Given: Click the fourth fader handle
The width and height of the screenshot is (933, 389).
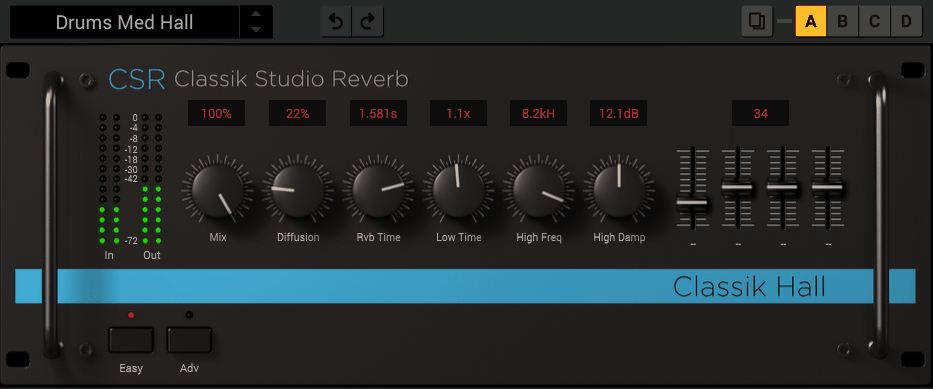Looking at the screenshot, I should (x=828, y=187).
